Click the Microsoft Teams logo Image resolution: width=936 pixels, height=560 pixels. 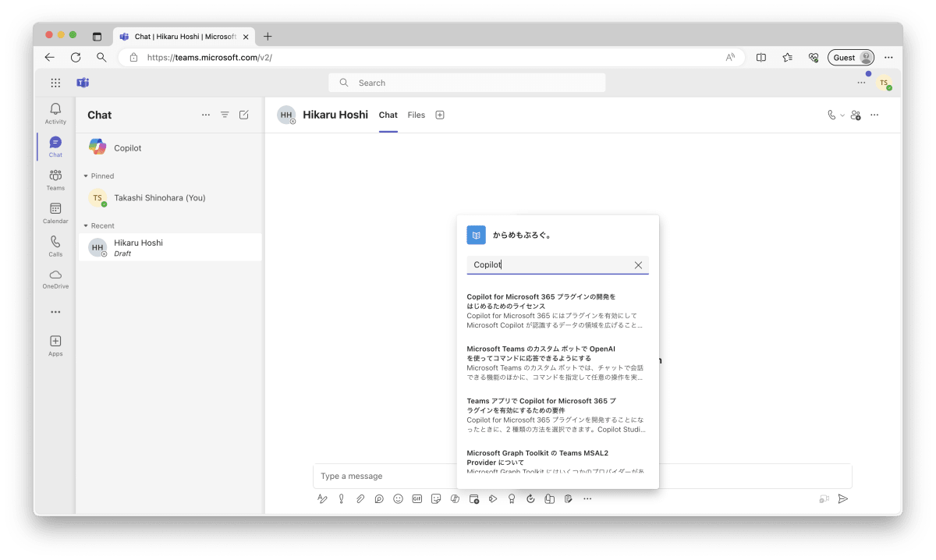tap(83, 83)
